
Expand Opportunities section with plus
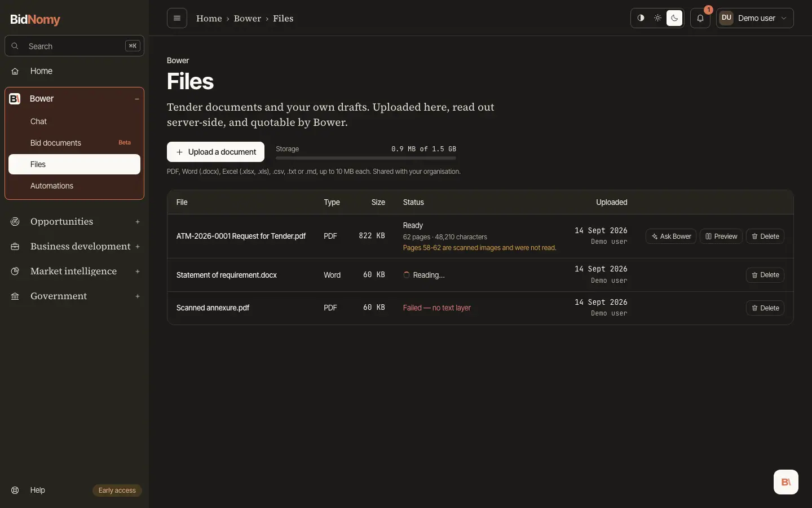[138, 222]
